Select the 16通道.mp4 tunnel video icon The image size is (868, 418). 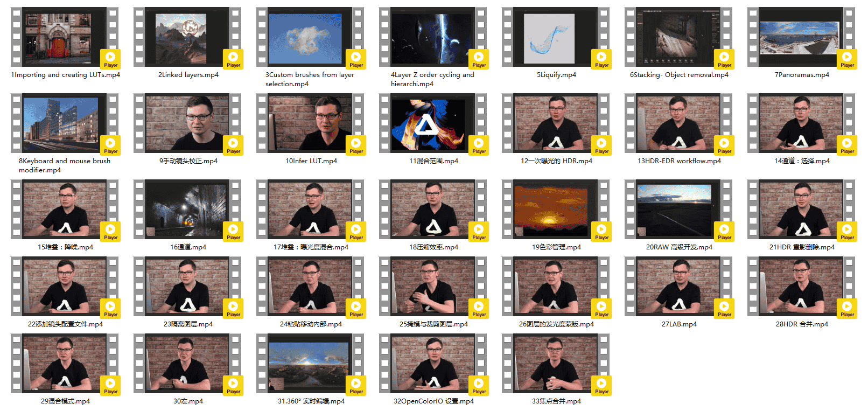(x=187, y=210)
